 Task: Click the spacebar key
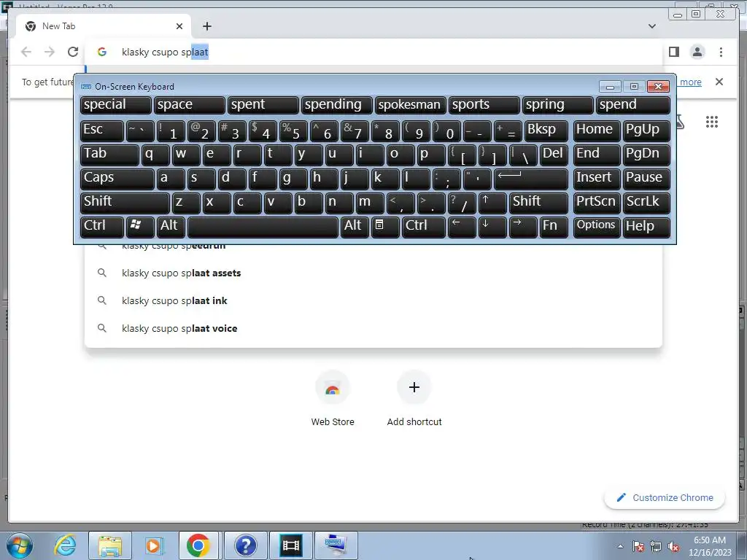coord(263,227)
